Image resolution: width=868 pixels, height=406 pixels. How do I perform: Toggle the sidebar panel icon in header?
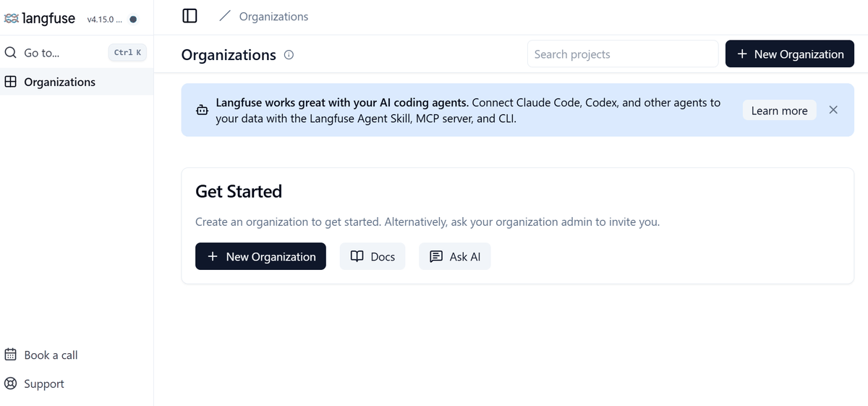pyautogui.click(x=190, y=16)
